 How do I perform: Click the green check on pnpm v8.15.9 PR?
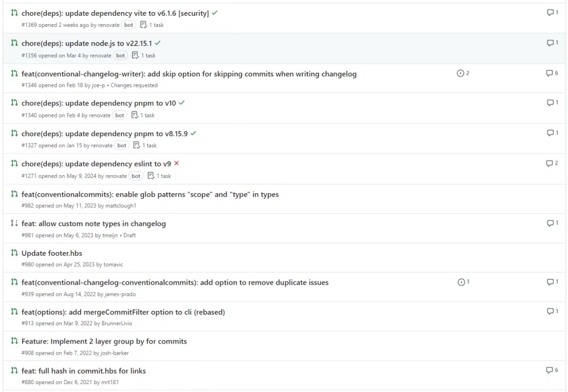194,133
